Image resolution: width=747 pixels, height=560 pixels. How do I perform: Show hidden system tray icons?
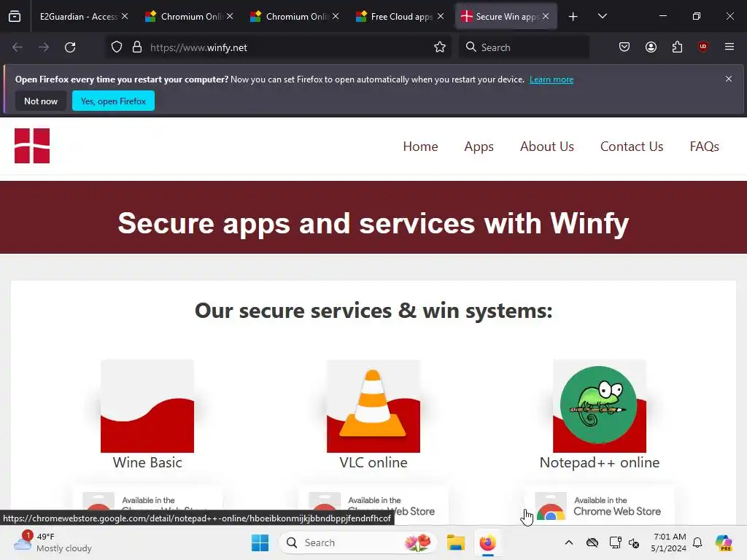click(569, 542)
